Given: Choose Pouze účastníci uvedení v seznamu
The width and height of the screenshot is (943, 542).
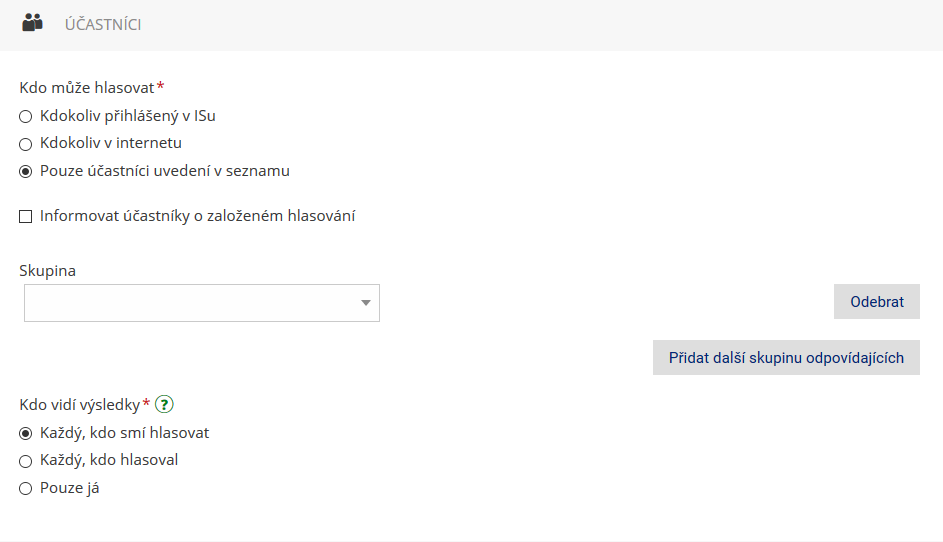Looking at the screenshot, I should click(25, 172).
